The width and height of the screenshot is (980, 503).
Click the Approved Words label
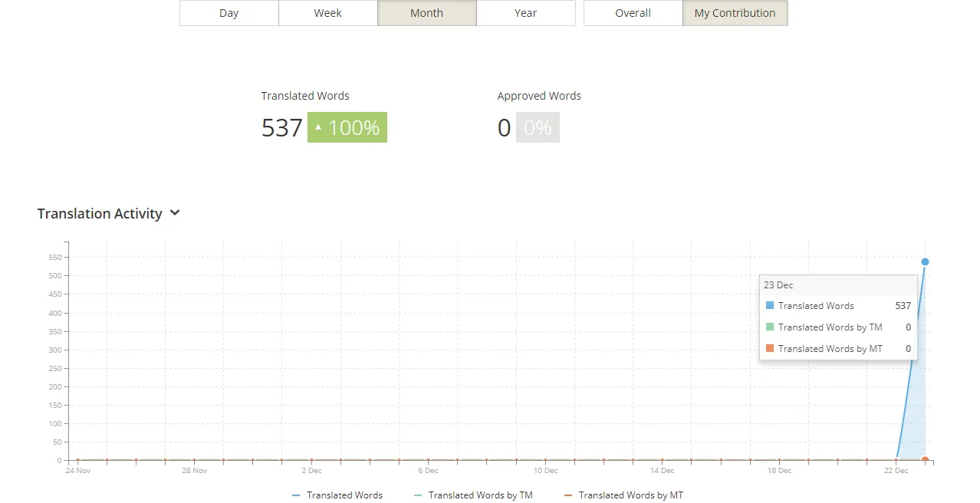[539, 96]
